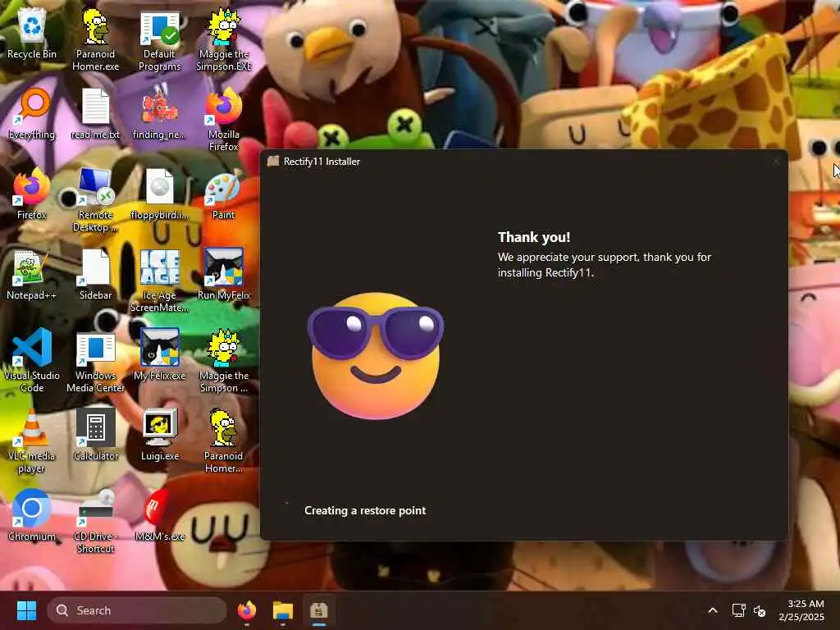Click the sunglasses emoji image in installer
The image size is (840, 630).
click(376, 356)
